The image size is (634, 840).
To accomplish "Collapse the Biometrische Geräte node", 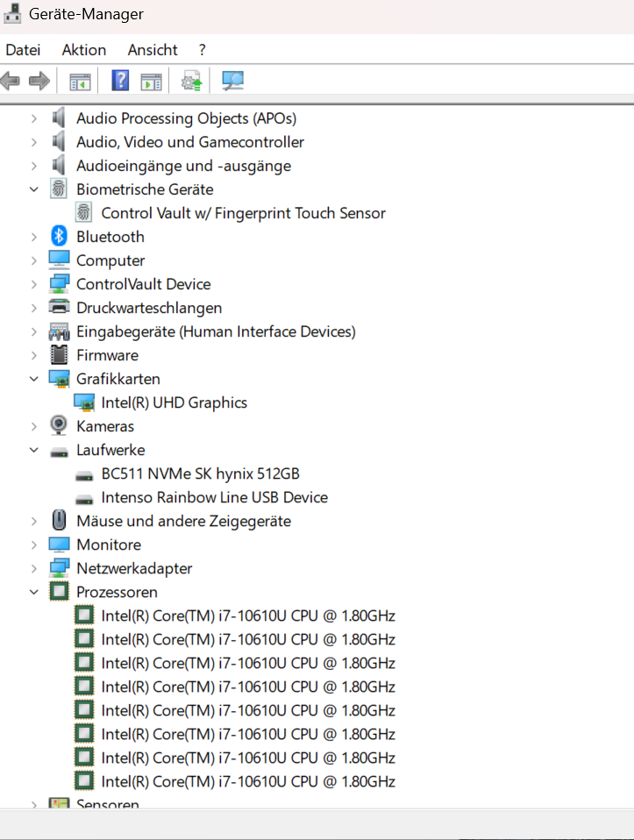I will (34, 189).
